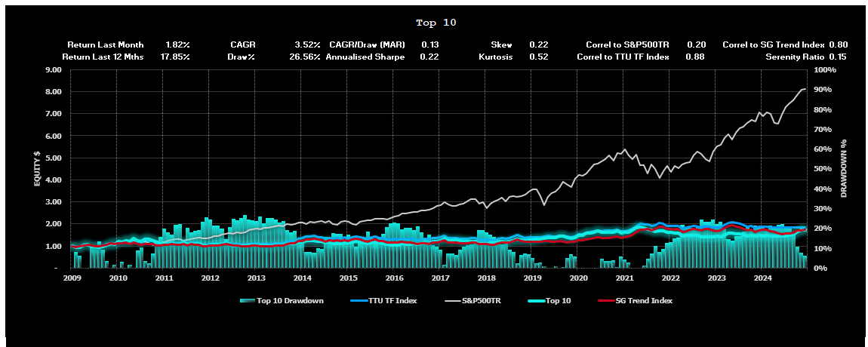
Task: Click the Return Last 12 Mths value
Action: point(177,57)
